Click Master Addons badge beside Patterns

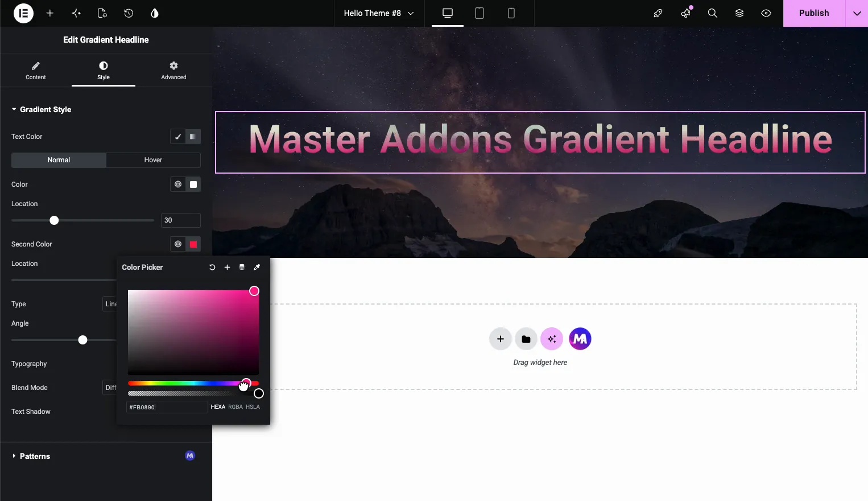190,455
